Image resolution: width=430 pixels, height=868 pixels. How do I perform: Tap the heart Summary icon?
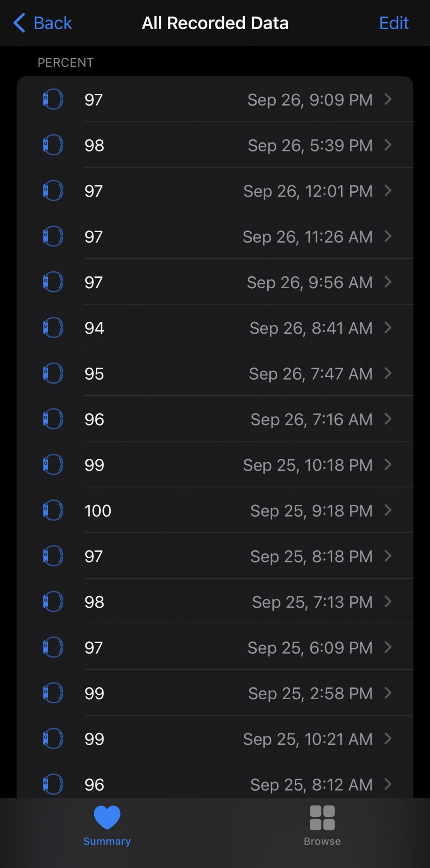[x=107, y=817]
